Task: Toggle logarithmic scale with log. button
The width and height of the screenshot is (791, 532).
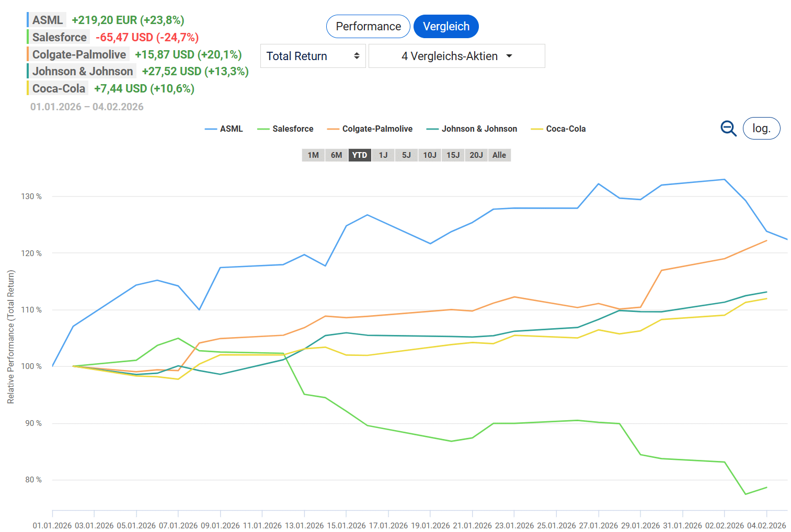Action: tap(761, 129)
